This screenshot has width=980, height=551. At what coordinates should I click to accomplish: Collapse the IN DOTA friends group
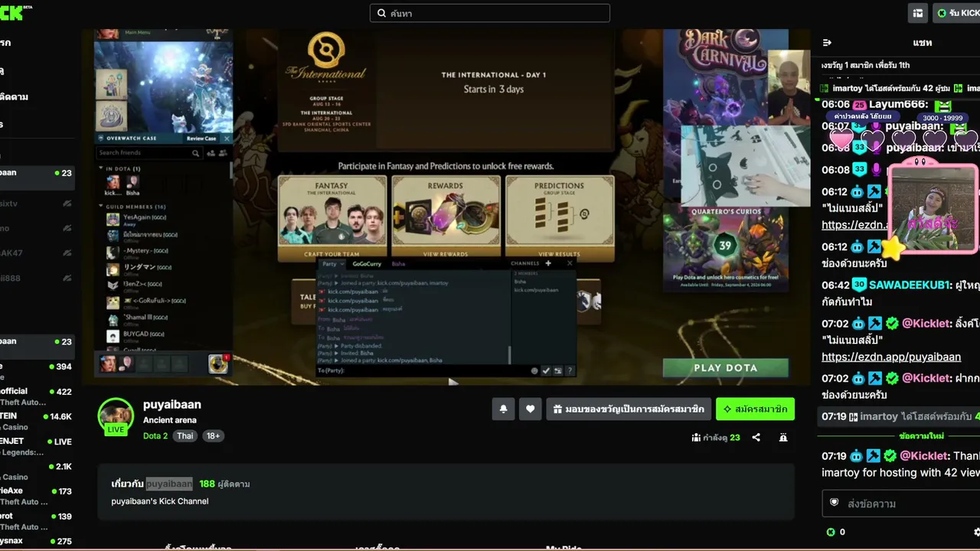[100, 168]
